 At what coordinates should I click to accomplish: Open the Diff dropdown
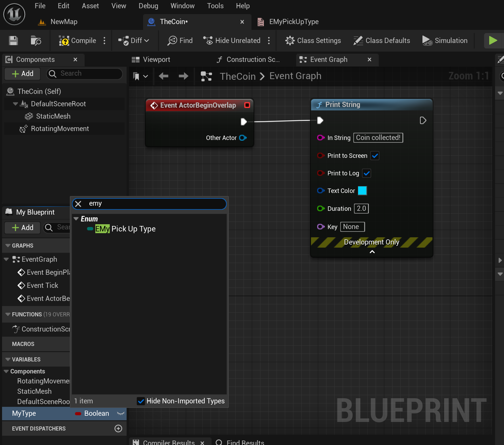point(134,41)
